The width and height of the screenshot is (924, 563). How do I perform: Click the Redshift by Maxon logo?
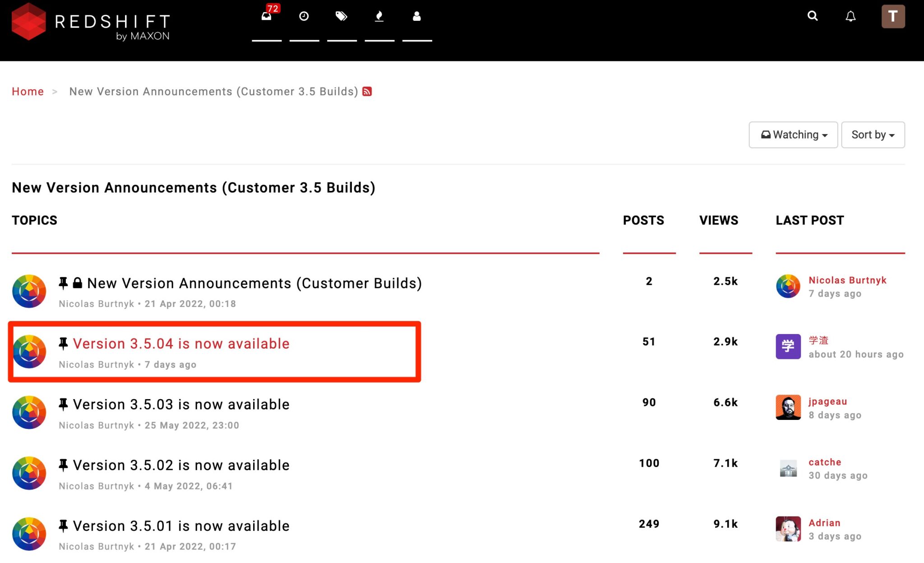[x=90, y=23]
